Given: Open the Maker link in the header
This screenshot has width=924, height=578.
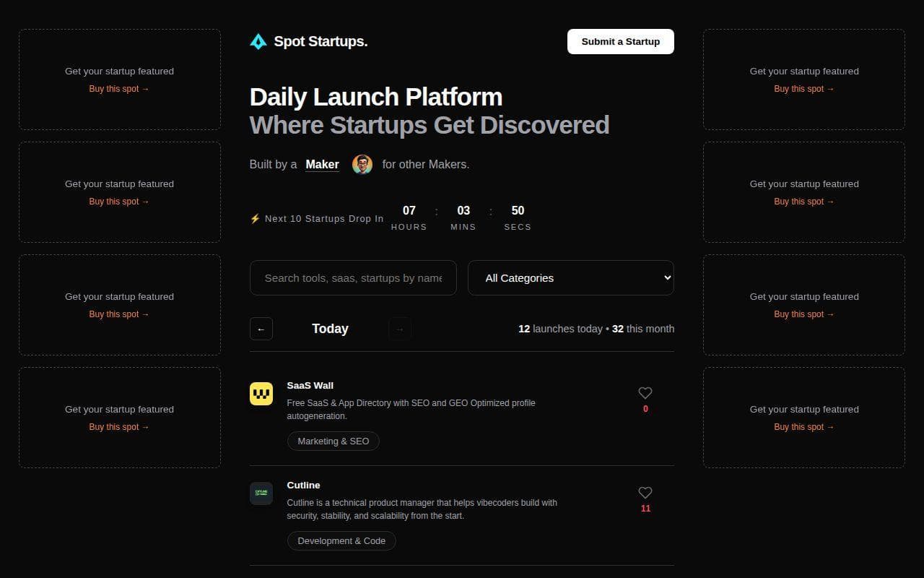Looking at the screenshot, I should click(321, 164).
